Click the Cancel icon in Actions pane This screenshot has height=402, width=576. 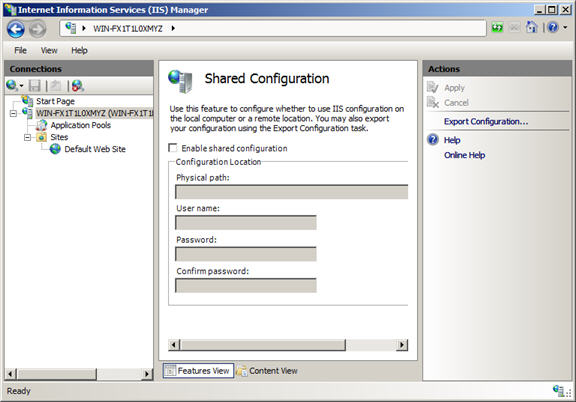pos(433,102)
